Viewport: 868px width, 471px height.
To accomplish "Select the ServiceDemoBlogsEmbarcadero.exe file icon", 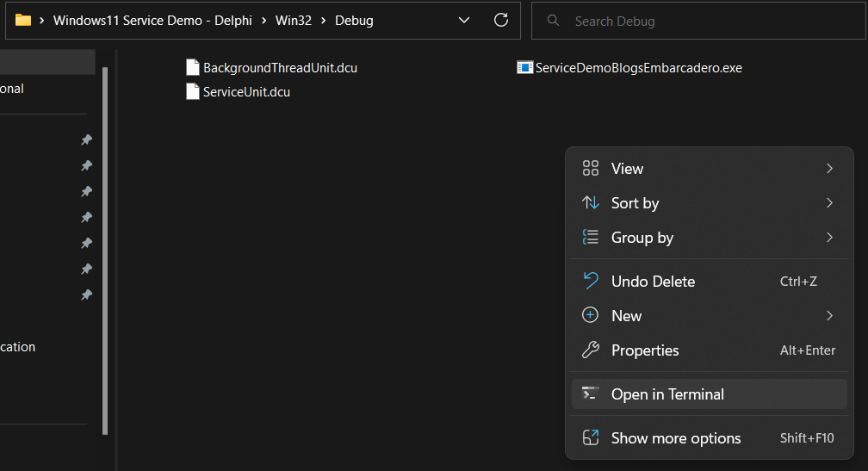I will [x=524, y=67].
